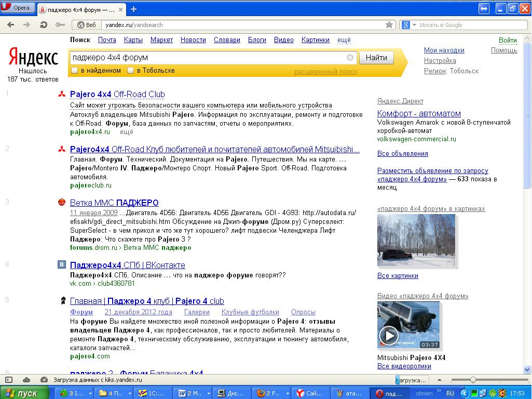Open Opera Link cloud icon in status bar
This screenshot has height=399, width=532.
coord(26,380)
